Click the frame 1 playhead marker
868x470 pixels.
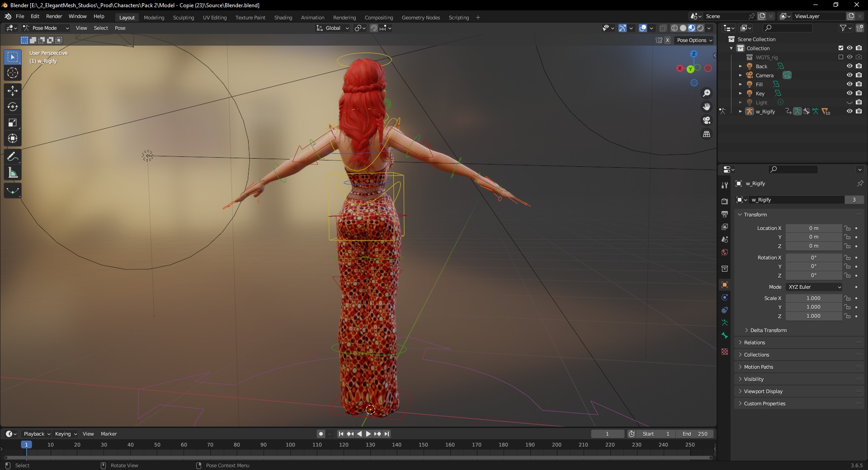(26, 445)
